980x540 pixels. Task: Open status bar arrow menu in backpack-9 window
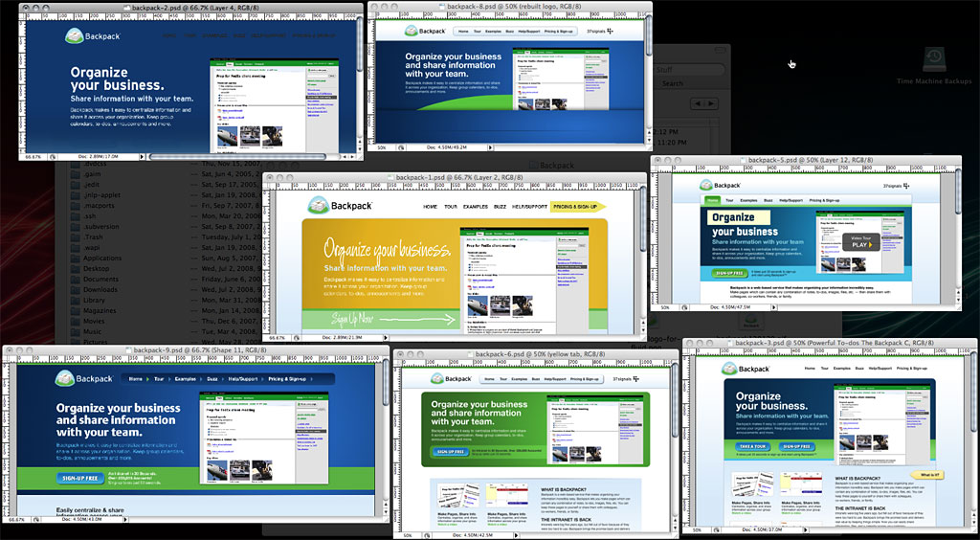pyautogui.click(x=125, y=519)
